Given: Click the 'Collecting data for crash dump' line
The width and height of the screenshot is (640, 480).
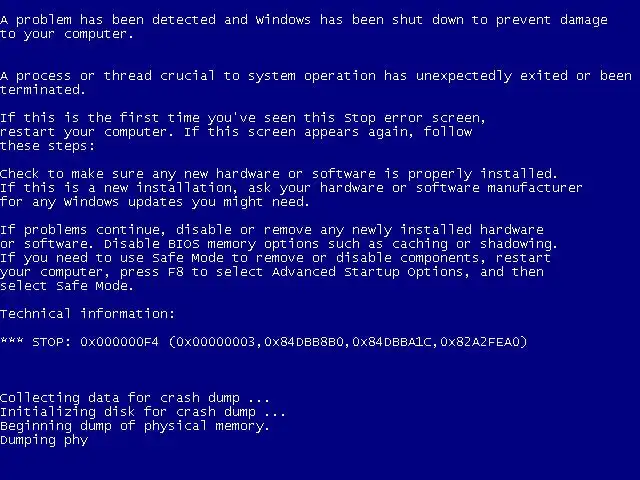Looking at the screenshot, I should (135, 398).
